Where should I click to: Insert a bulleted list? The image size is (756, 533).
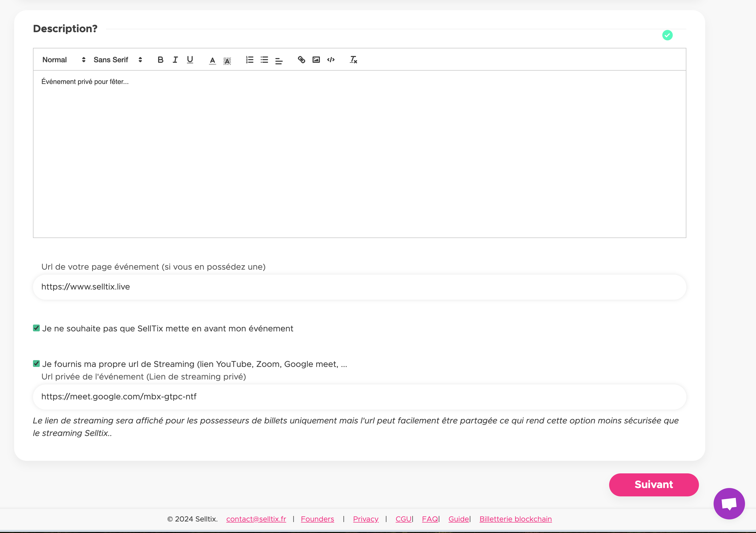[x=264, y=60]
